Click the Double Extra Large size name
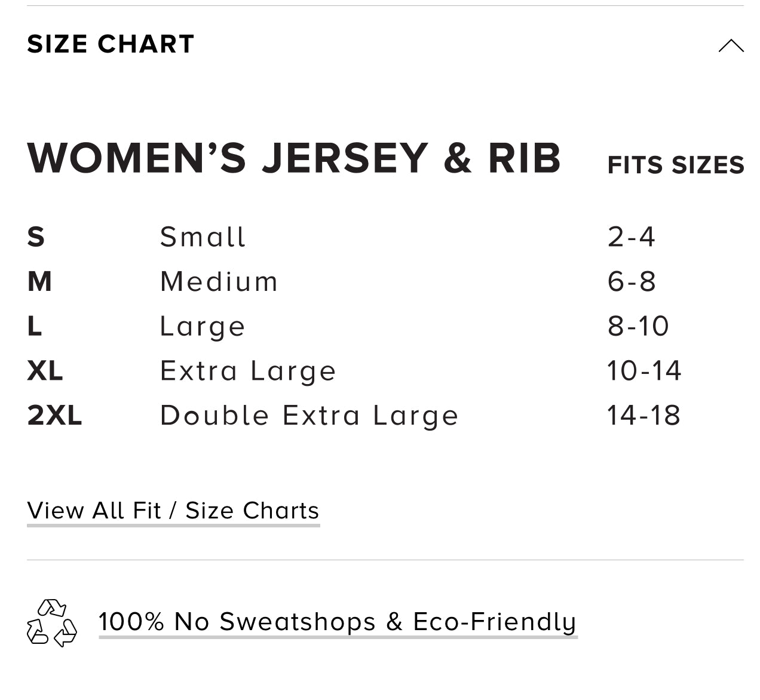Image resolution: width=760 pixels, height=700 pixels. click(309, 415)
